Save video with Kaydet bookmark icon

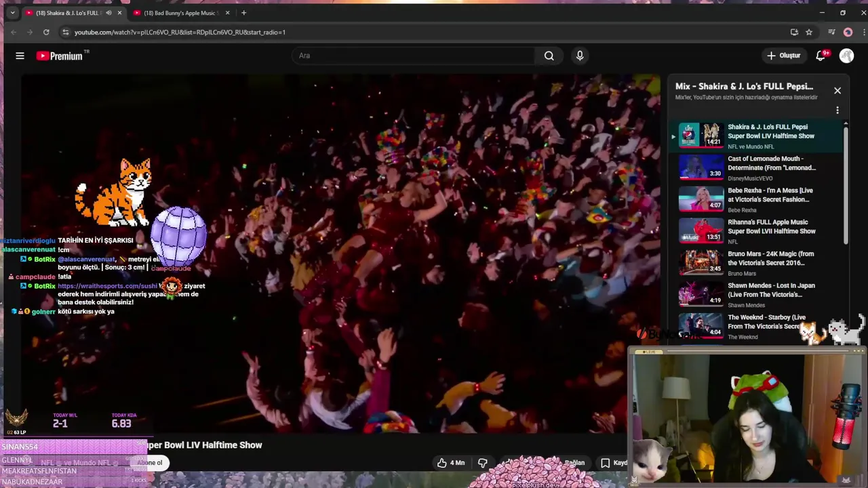point(614,463)
